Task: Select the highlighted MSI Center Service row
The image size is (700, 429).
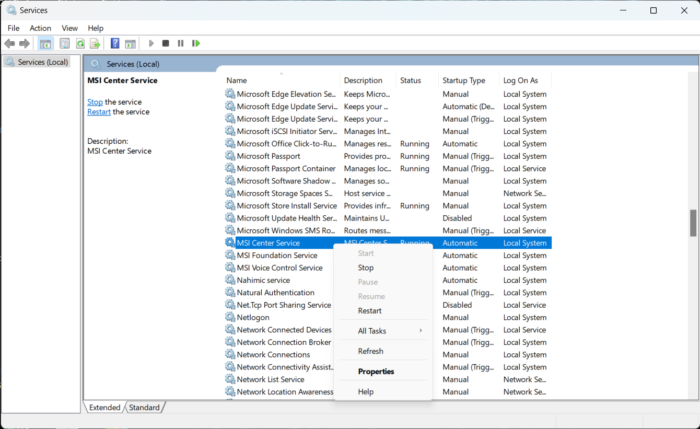Action: (x=388, y=243)
